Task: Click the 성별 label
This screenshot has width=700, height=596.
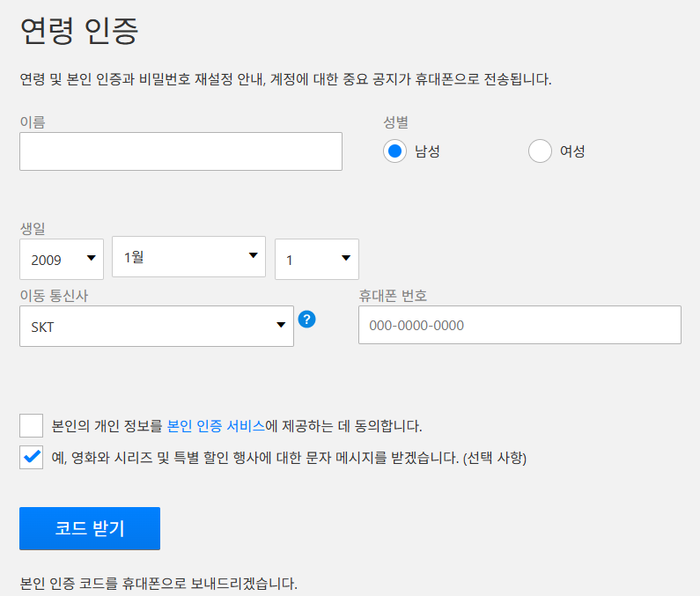Action: pyautogui.click(x=396, y=121)
